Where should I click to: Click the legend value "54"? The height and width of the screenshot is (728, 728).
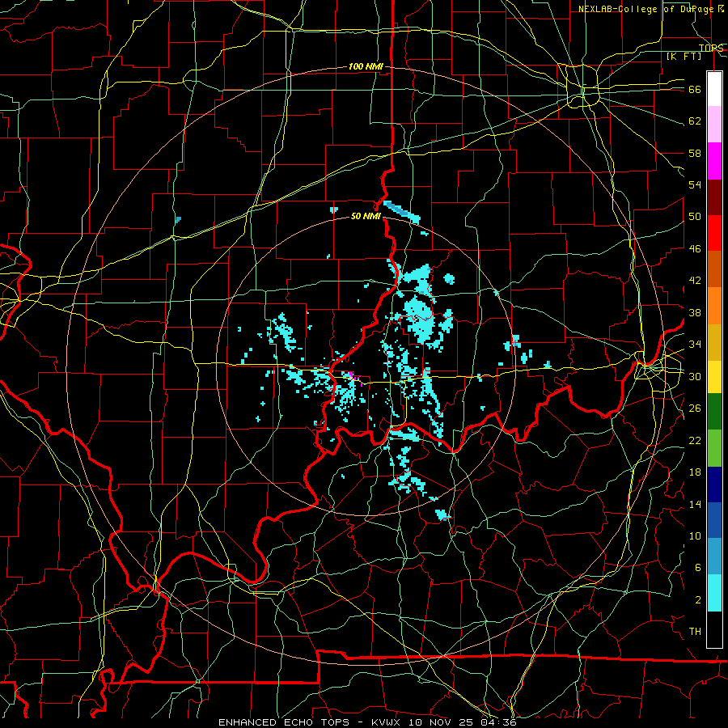coord(695,184)
